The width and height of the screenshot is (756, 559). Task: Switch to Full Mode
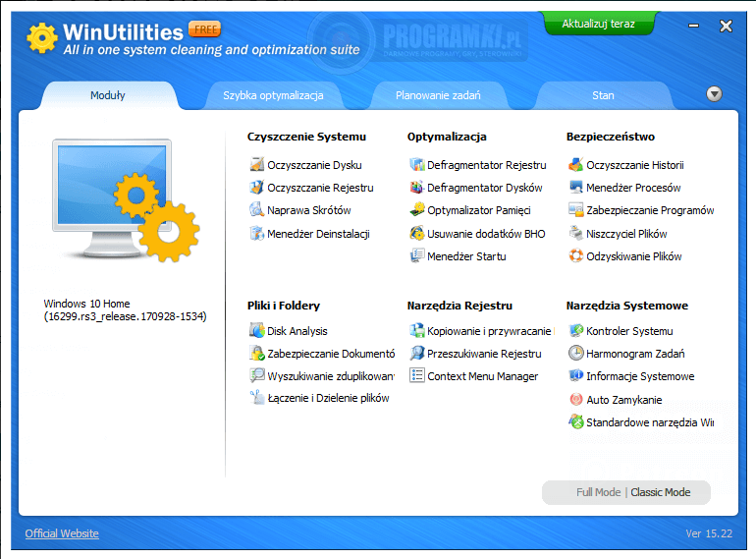coord(598,492)
